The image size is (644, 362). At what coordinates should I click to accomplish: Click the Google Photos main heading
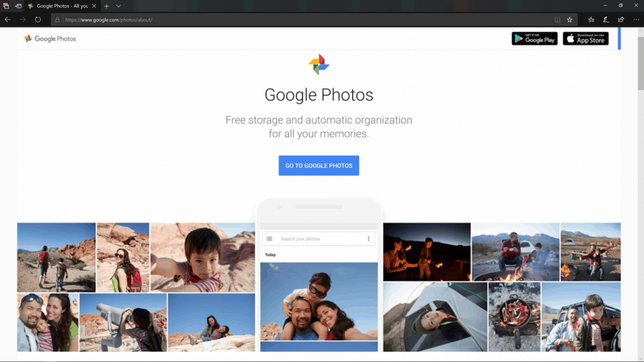coord(319,95)
